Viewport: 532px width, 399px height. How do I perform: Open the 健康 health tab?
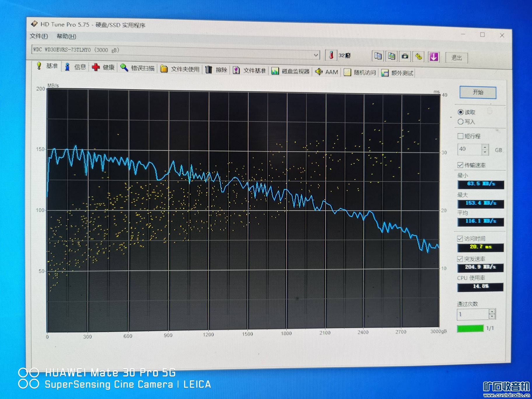104,67
